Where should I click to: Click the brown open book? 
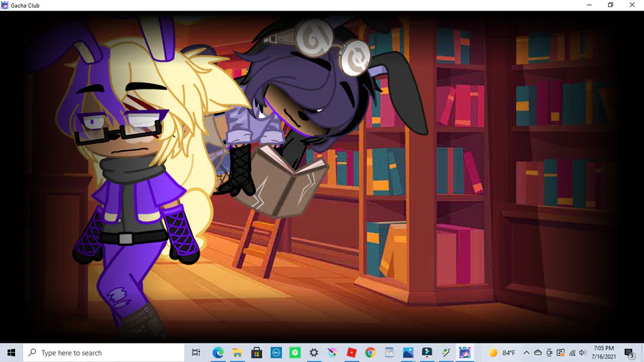coord(281,182)
